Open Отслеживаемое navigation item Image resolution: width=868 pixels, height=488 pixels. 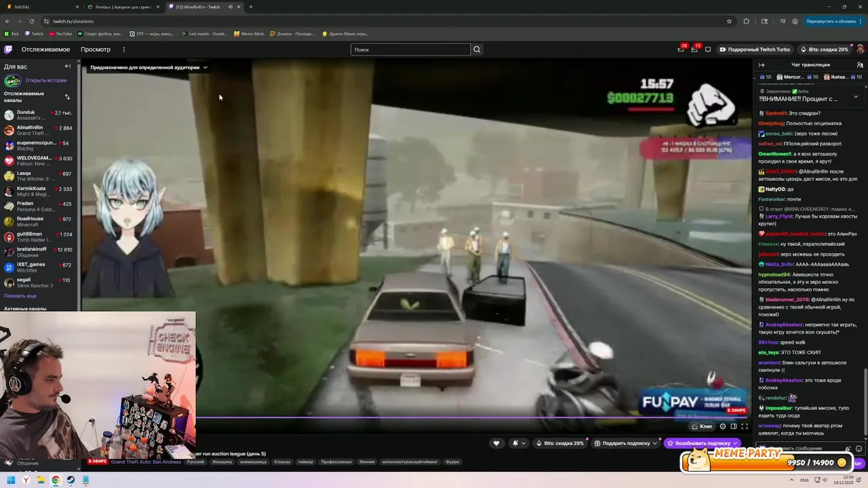point(45,49)
